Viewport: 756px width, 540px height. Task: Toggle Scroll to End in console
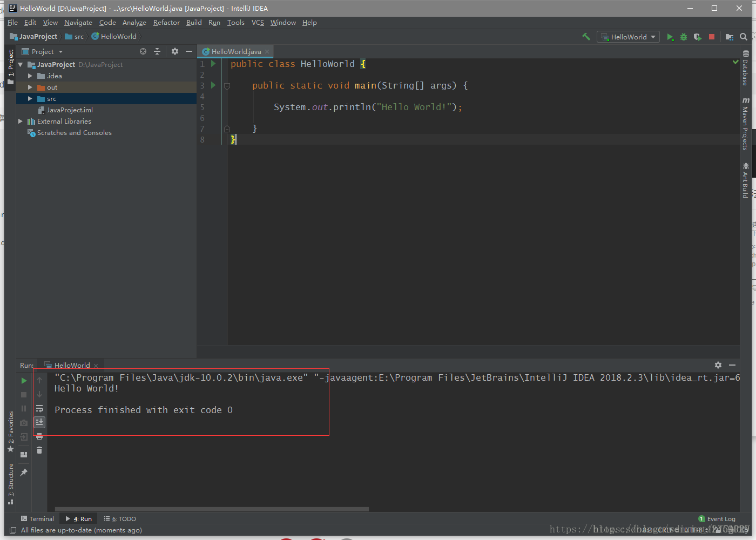pos(39,422)
